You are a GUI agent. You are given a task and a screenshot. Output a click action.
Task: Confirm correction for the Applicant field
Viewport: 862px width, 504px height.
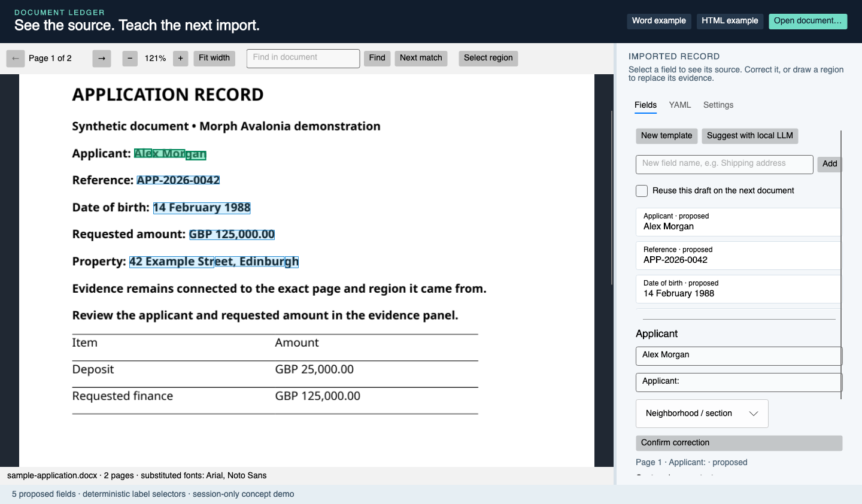click(x=739, y=443)
